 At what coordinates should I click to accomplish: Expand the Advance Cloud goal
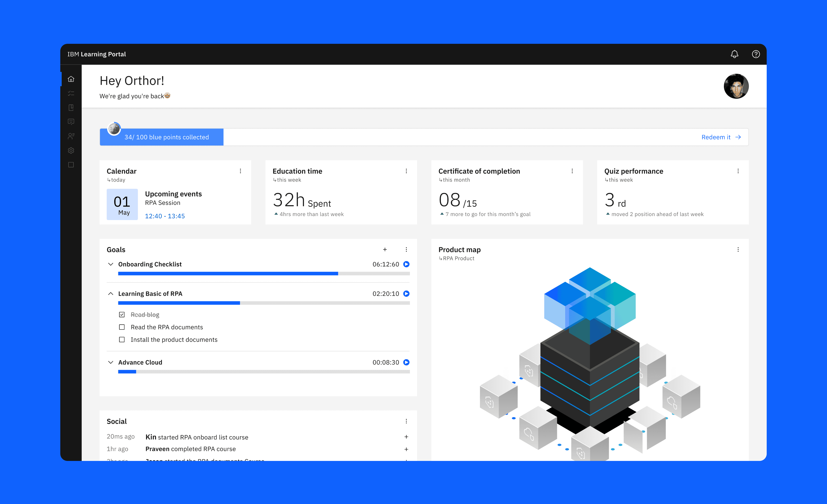point(110,362)
